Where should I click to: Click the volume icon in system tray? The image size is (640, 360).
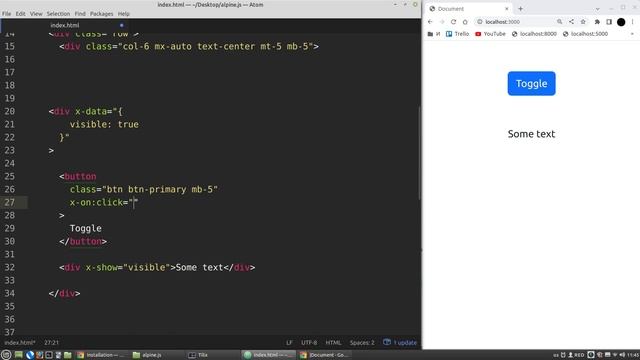click(622, 355)
